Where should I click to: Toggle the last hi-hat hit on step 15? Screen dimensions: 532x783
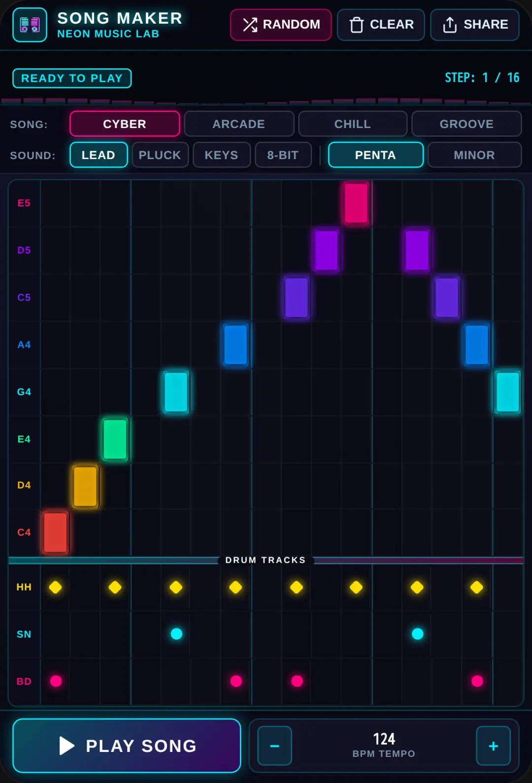[x=477, y=587]
